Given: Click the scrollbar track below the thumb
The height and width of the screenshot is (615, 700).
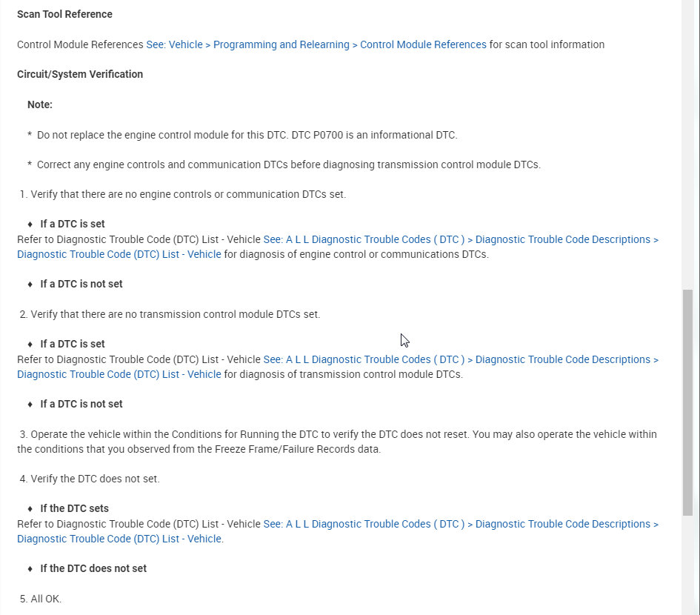Looking at the screenshot, I should [687, 563].
